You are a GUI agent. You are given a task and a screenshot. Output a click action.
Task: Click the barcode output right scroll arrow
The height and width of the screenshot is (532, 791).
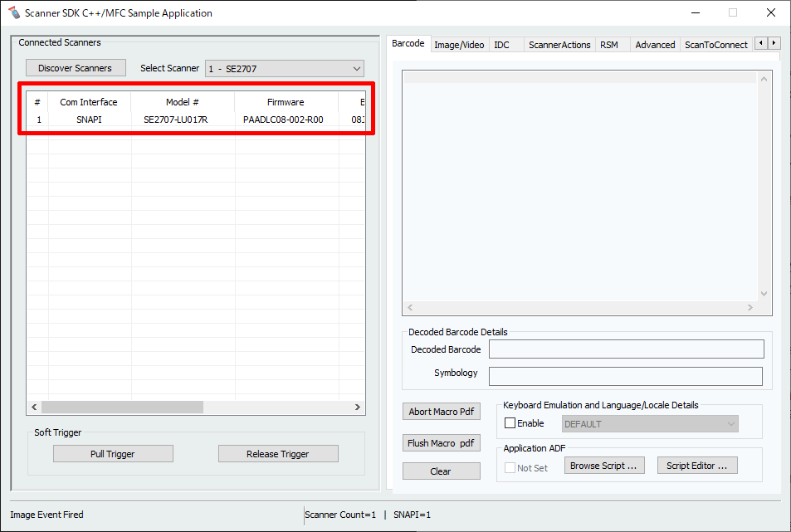tap(750, 307)
